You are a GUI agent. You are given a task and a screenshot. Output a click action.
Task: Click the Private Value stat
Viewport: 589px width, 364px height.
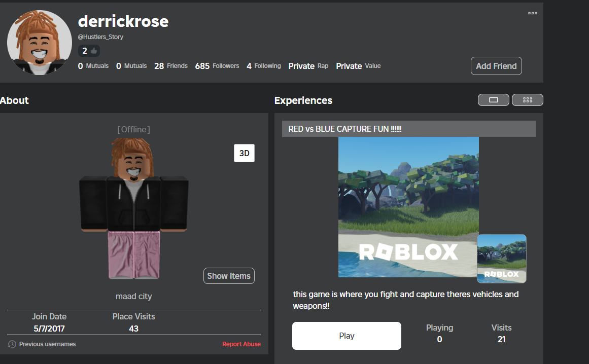[x=358, y=66]
